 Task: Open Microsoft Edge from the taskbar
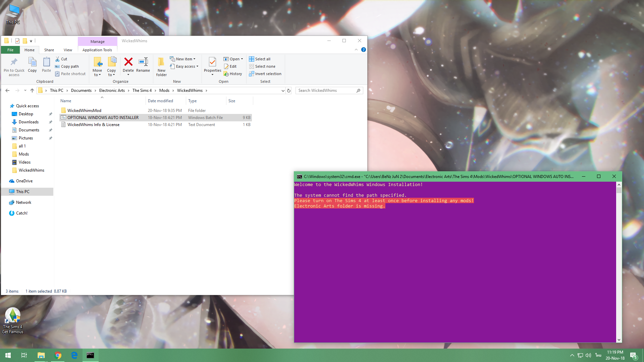[74, 355]
